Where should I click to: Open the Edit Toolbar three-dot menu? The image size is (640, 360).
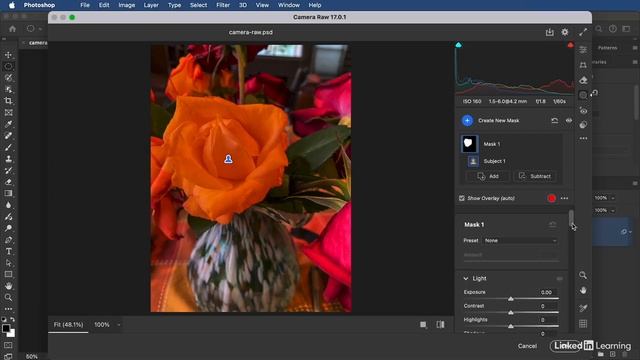click(8, 309)
